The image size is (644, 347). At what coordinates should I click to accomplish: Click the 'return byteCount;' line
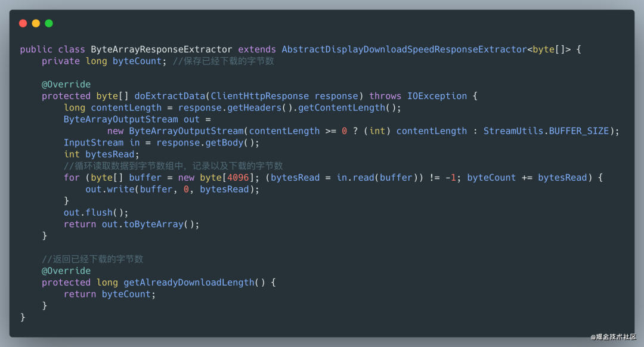[110, 295]
